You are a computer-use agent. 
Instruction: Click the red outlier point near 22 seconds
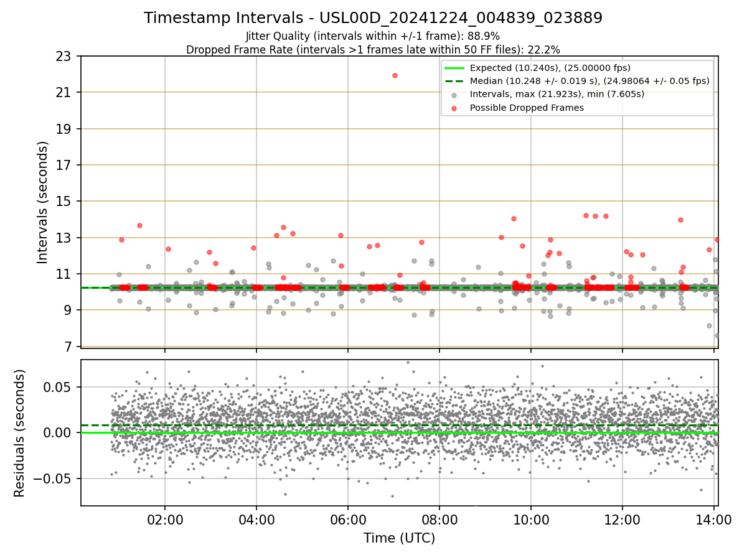(395, 75)
